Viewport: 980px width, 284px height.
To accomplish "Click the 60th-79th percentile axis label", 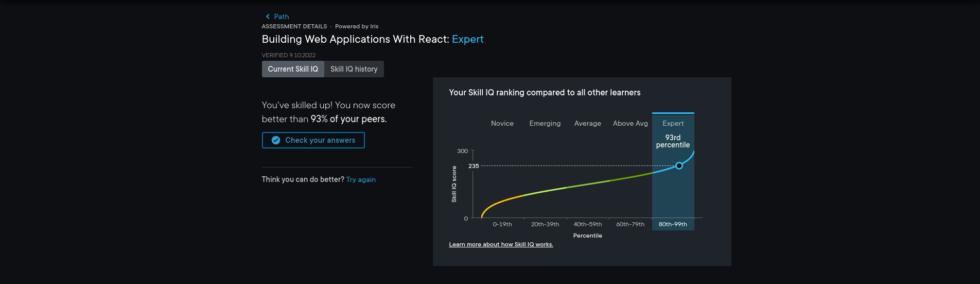I will click(x=631, y=224).
